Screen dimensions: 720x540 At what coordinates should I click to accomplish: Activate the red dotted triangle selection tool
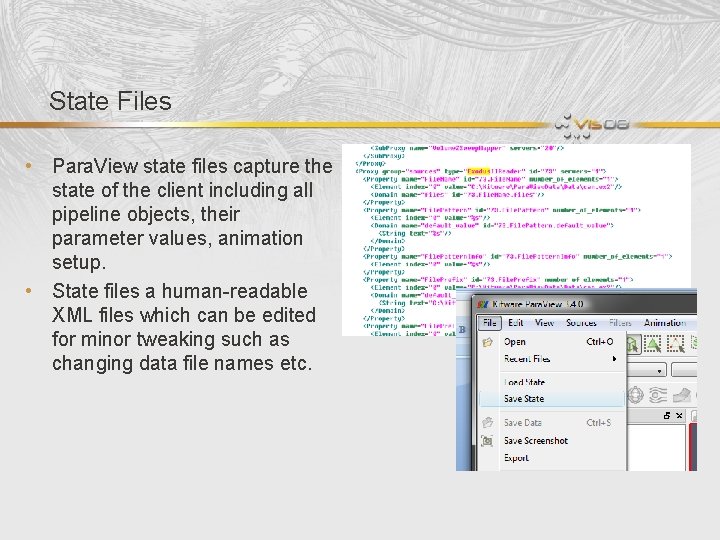tap(675, 344)
